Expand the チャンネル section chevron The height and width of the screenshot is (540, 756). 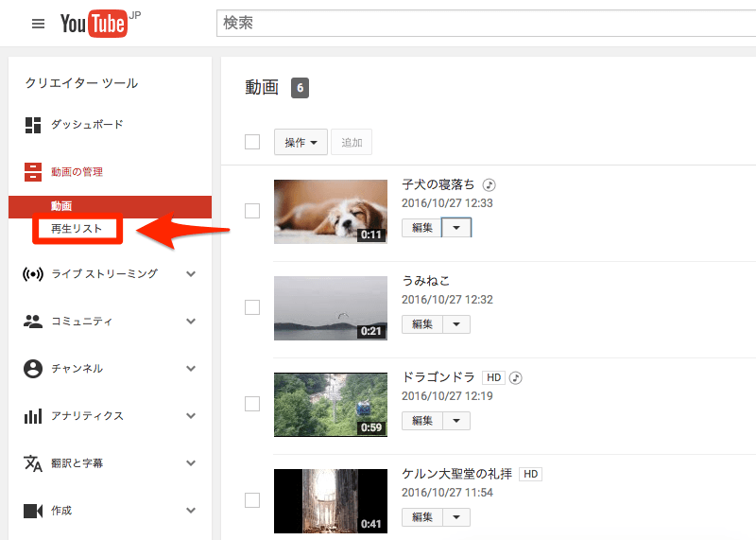click(191, 369)
